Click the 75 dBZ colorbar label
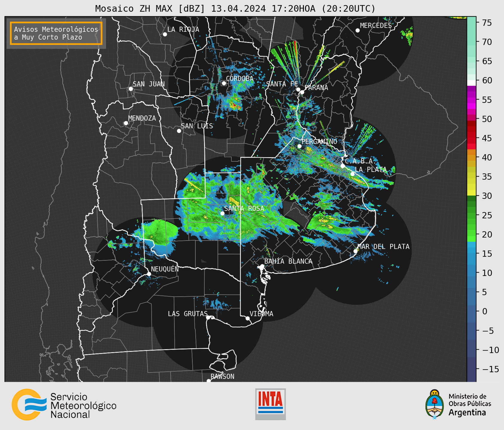Viewport: 504px width, 430px height. pos(487,23)
